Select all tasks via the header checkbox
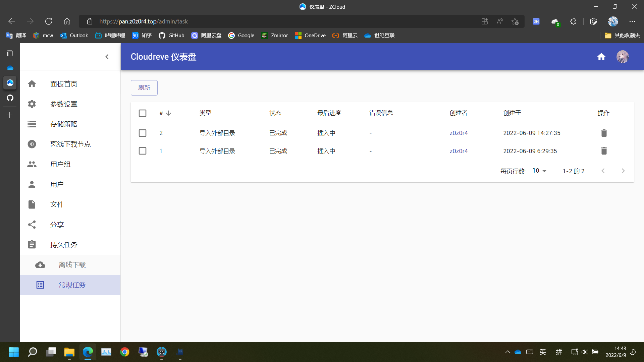 point(142,113)
